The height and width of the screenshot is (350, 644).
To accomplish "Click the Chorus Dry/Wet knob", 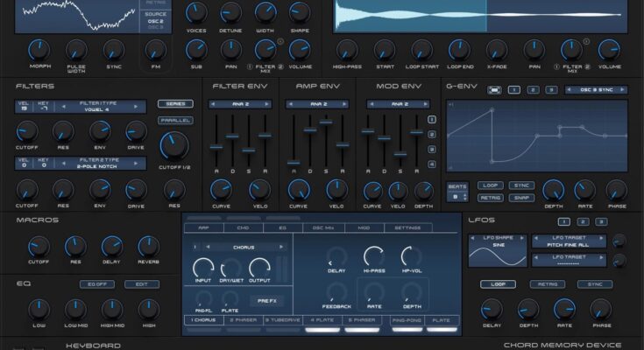I will tap(230, 269).
